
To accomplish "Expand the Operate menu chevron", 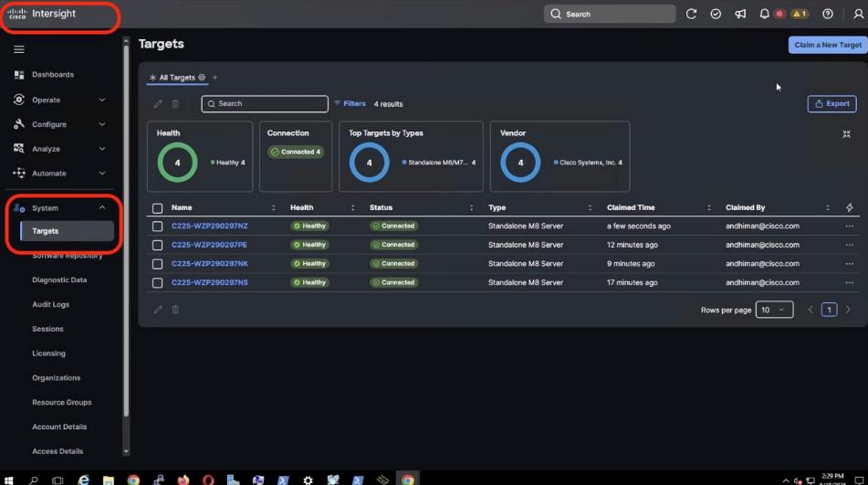I will coord(102,100).
